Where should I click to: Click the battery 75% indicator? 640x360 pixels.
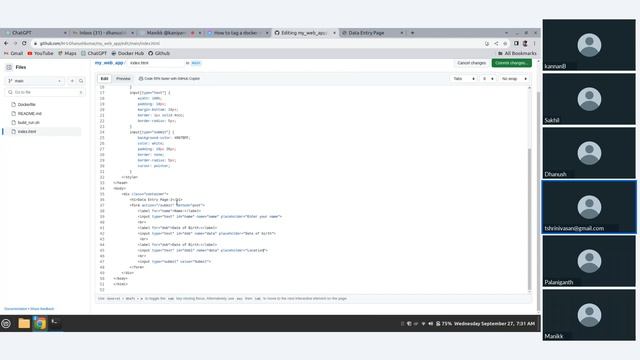pyautogui.click(x=444, y=324)
